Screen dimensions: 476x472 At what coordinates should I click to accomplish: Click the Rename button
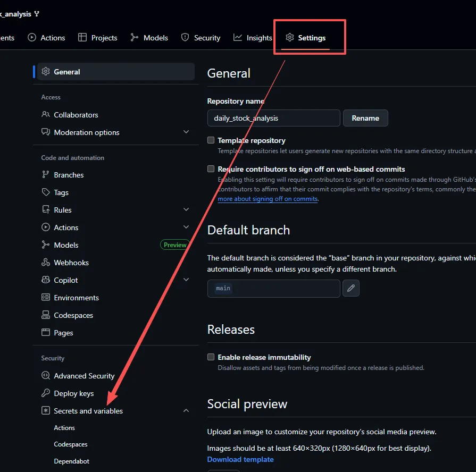[x=365, y=118]
